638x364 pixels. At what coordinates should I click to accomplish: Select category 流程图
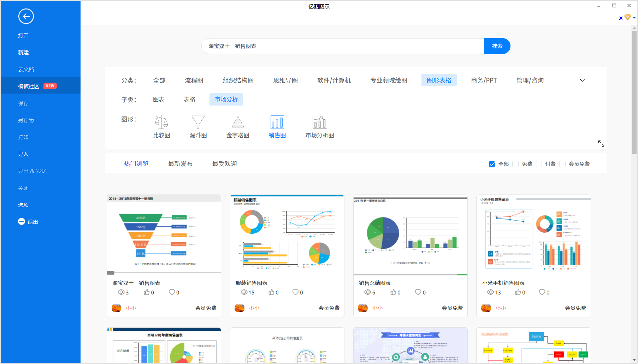[194, 80]
